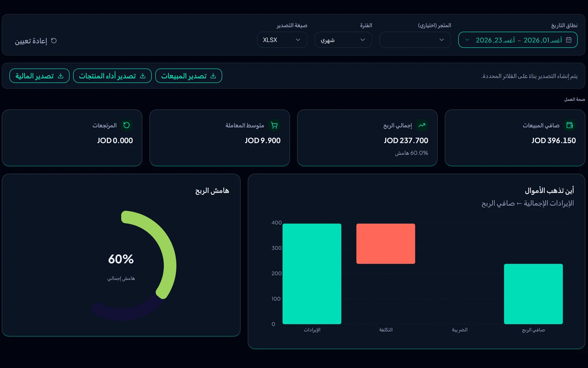Open the date range picker أغسـ 01, 2026
Image resolution: width=588 pixels, height=368 pixels.
pyautogui.click(x=518, y=40)
